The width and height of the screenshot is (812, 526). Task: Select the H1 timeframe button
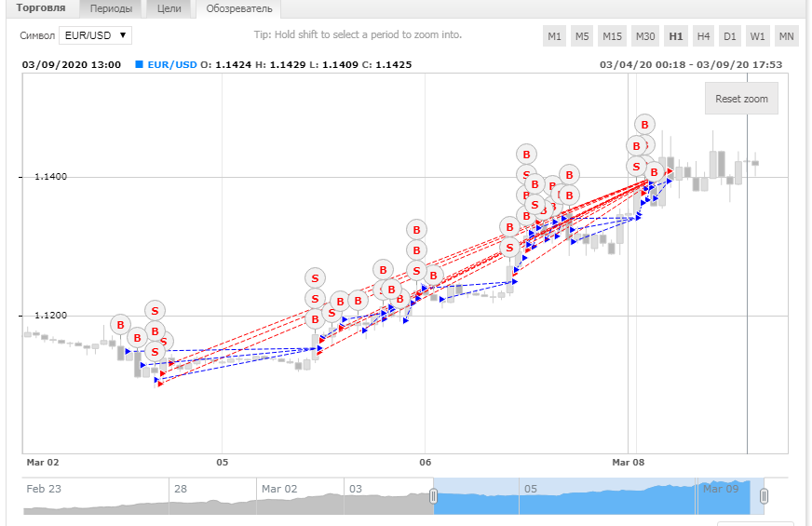[x=676, y=36]
